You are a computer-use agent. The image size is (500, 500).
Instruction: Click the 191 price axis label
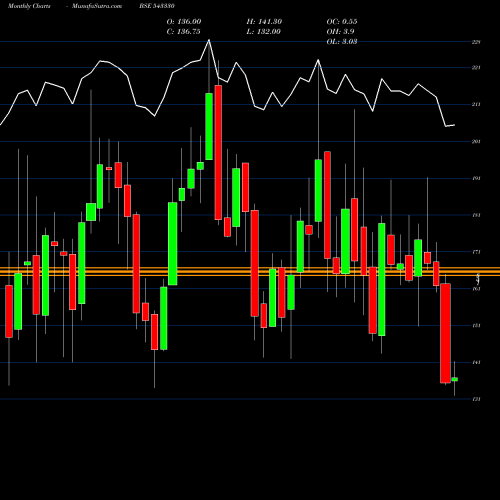[x=476, y=178]
